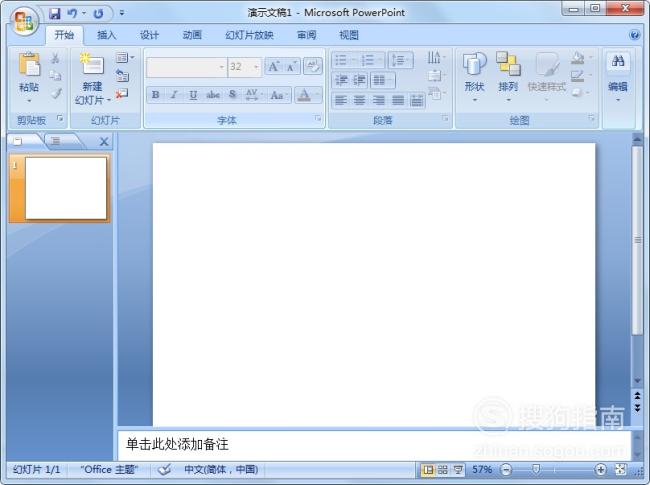Select the format painter brush
Image resolution: width=650 pixels, height=485 pixels.
click(56, 93)
